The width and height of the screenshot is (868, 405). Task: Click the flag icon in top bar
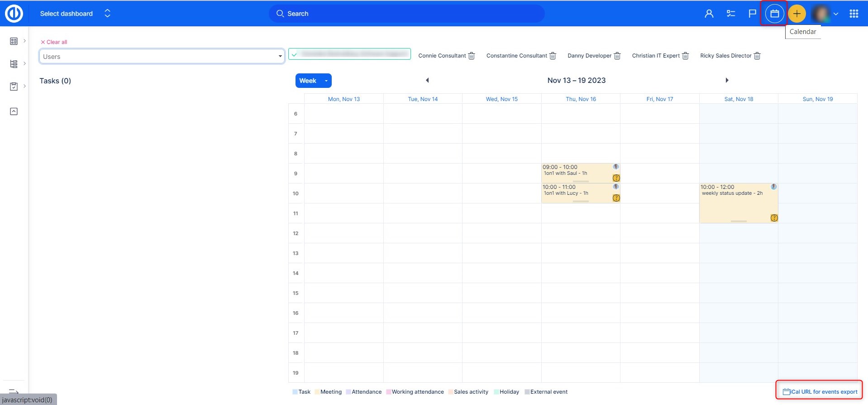pos(752,14)
